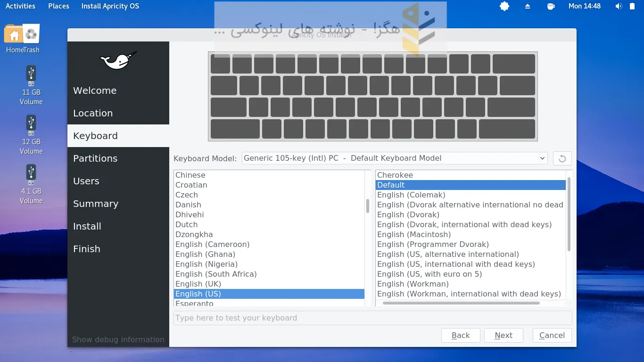Click the coffee cup tray icon

(x=551, y=6)
